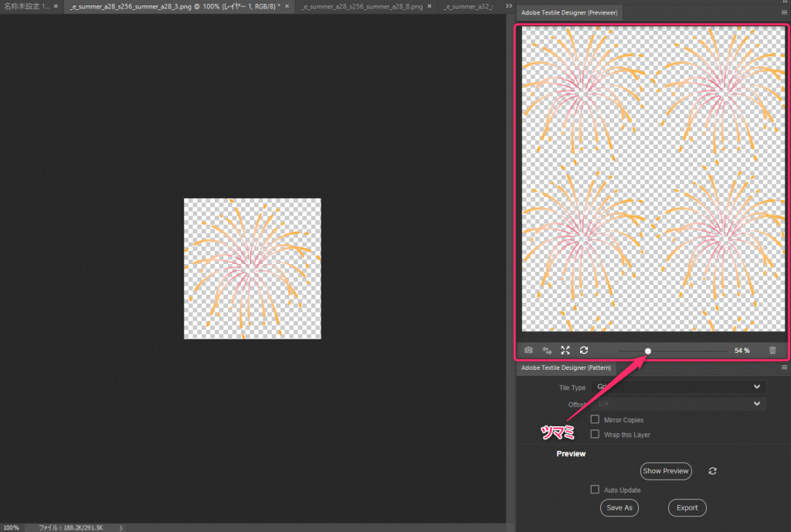Click the trash icon in Previewer toolbar
The image size is (791, 532).
(x=772, y=351)
